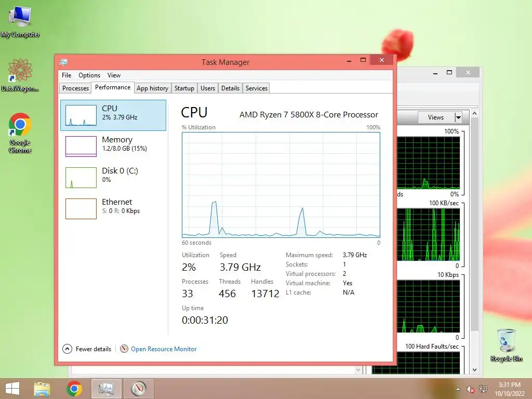The image size is (532, 399).
Task: Open the Users tab
Action: pos(208,88)
